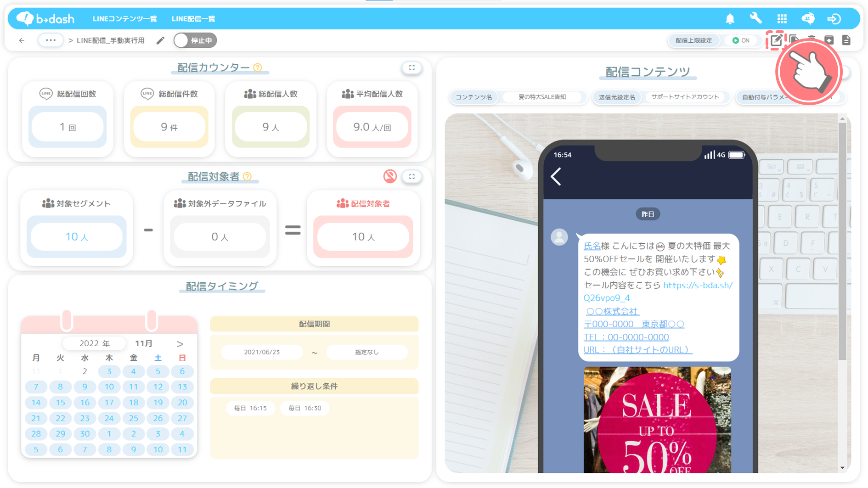The width and height of the screenshot is (868, 488).
Task: Open the apps grid icon
Action: [782, 19]
